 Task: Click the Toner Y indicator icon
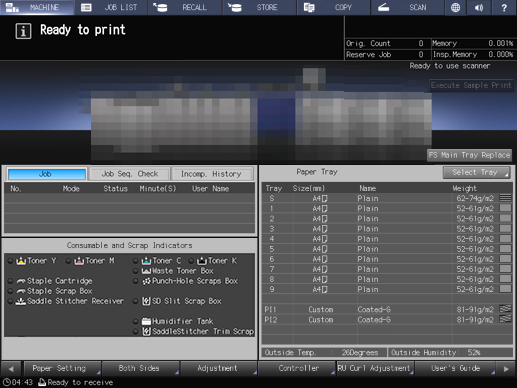[21, 261]
